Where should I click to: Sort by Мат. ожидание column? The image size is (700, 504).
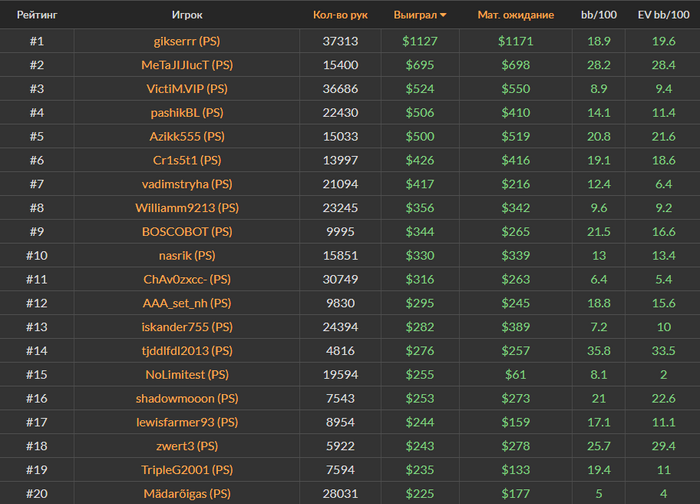(x=515, y=15)
